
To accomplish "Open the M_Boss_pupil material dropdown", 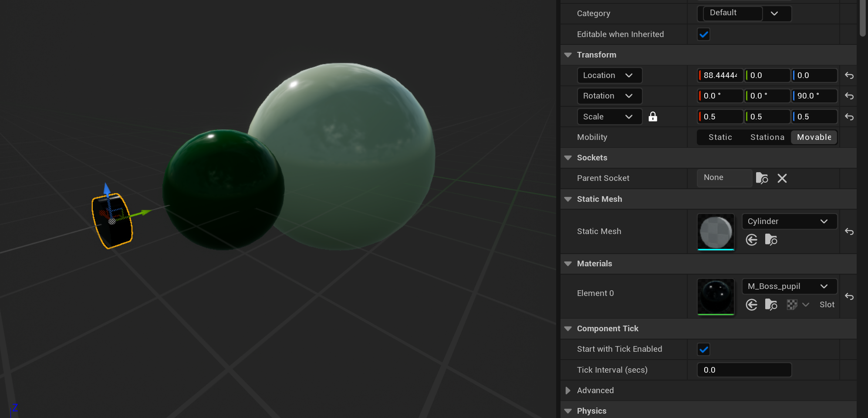I will (789, 286).
